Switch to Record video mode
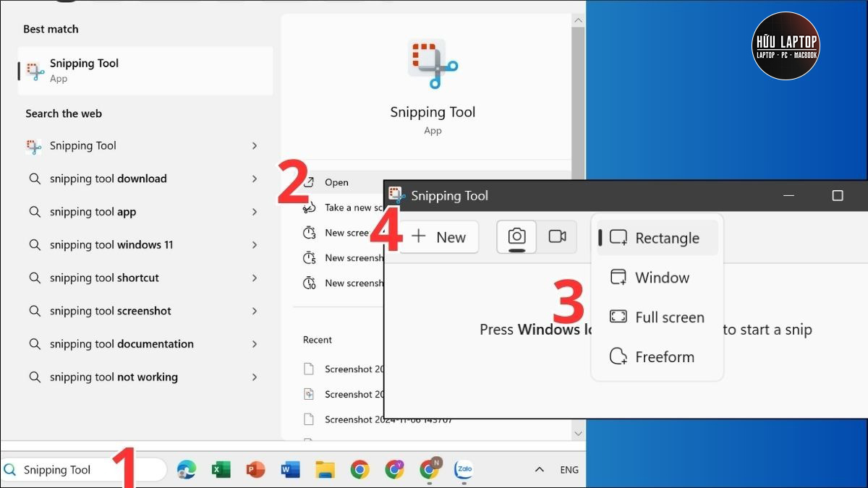 click(x=557, y=237)
